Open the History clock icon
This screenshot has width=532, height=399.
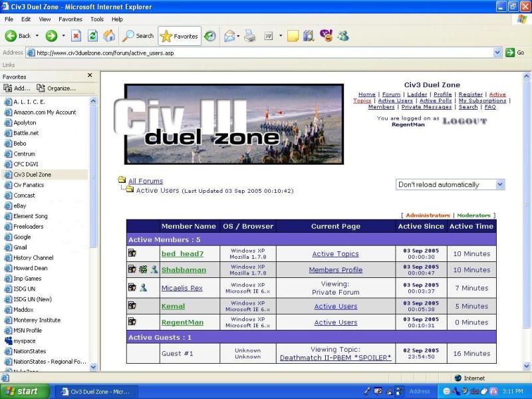pos(210,36)
